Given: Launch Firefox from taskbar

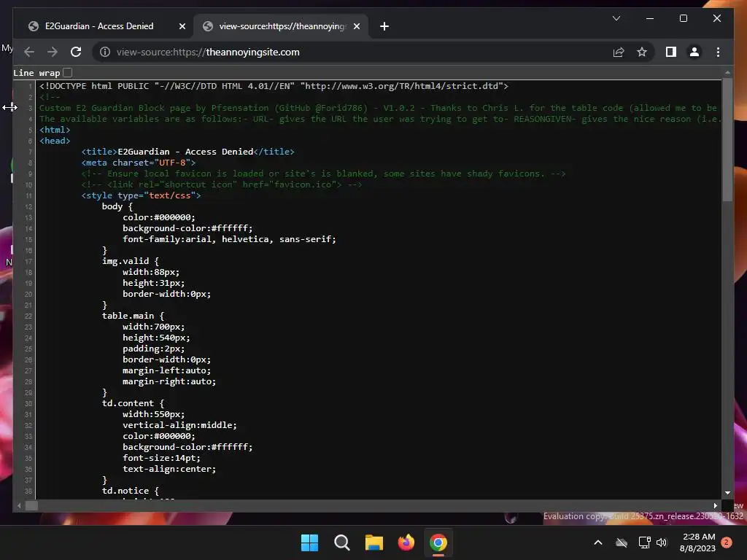Looking at the screenshot, I should pos(406,542).
